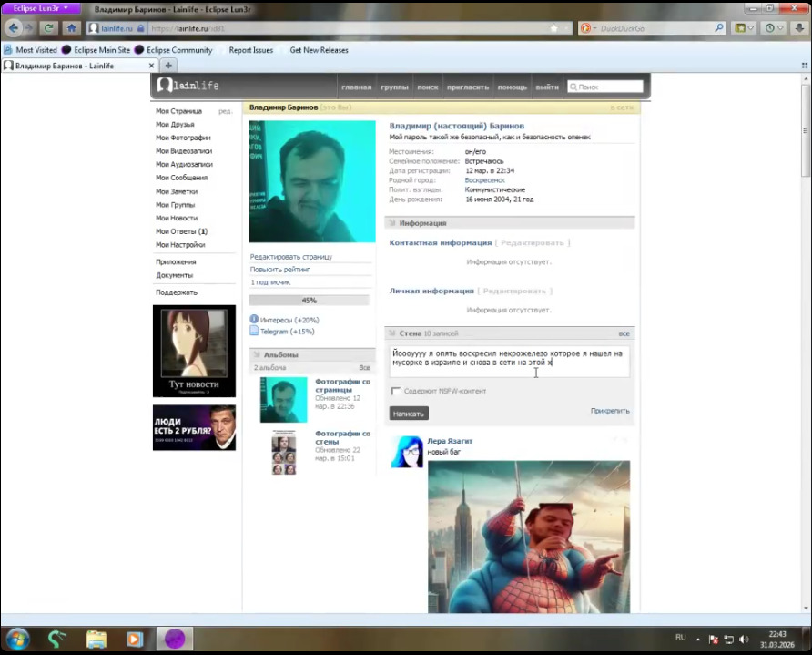
Task: Open 'группы' in the site top navigation
Action: click(x=394, y=87)
